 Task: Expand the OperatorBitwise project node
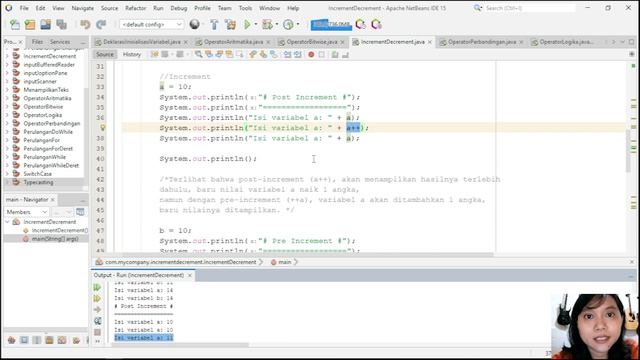click(7, 107)
